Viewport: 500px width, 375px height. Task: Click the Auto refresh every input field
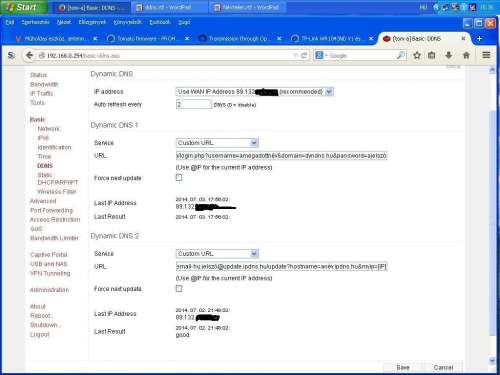[x=194, y=104]
